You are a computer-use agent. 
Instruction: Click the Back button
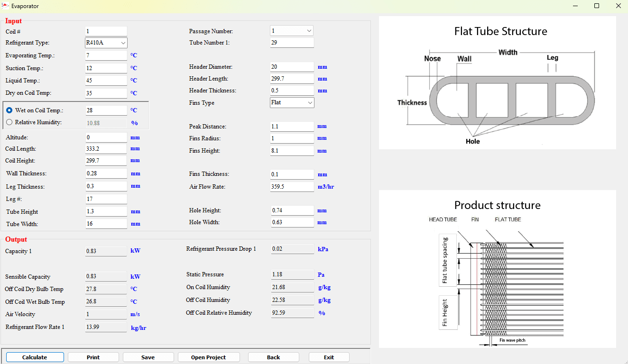[x=273, y=357]
